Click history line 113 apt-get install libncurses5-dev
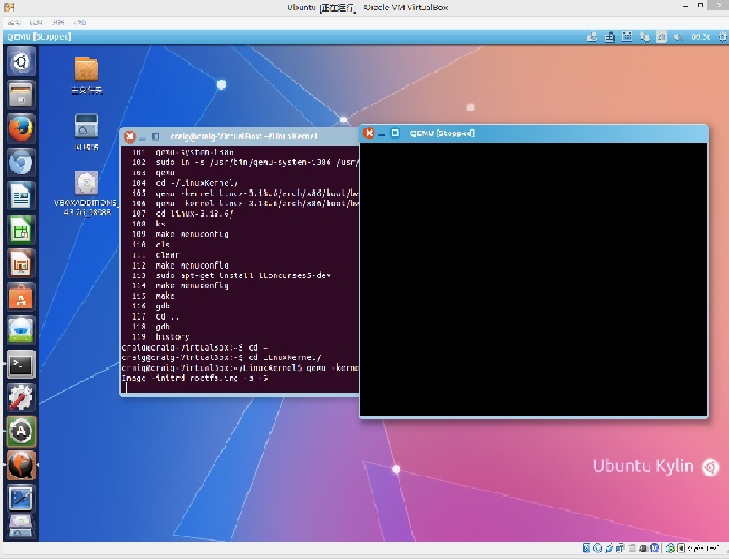This screenshot has height=560, width=729. (x=231, y=275)
